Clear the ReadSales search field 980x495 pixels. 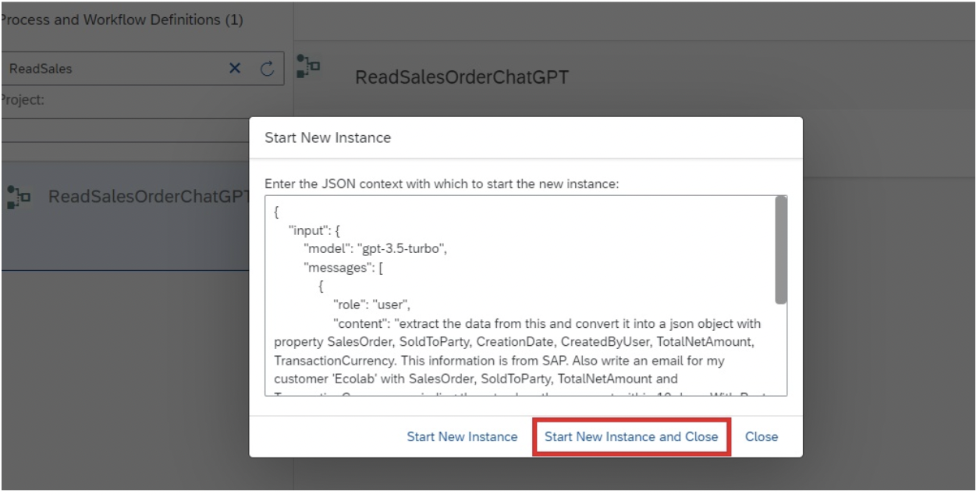pos(234,69)
